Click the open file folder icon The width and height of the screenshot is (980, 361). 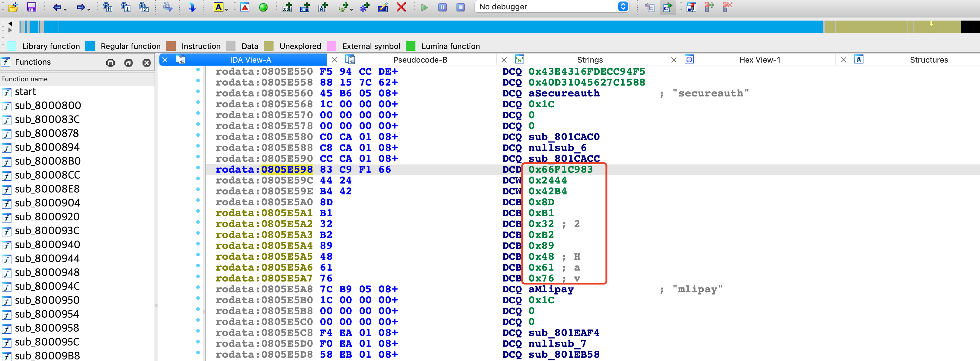click(x=13, y=7)
